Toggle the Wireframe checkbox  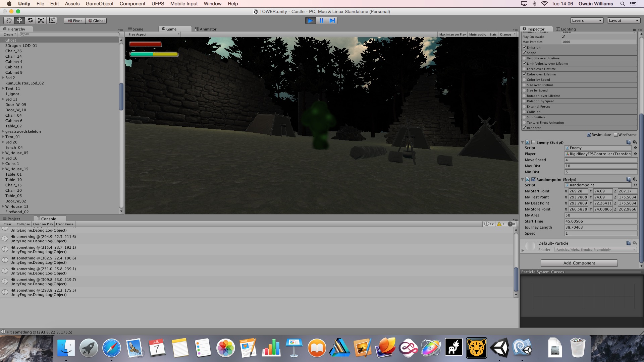click(x=616, y=135)
